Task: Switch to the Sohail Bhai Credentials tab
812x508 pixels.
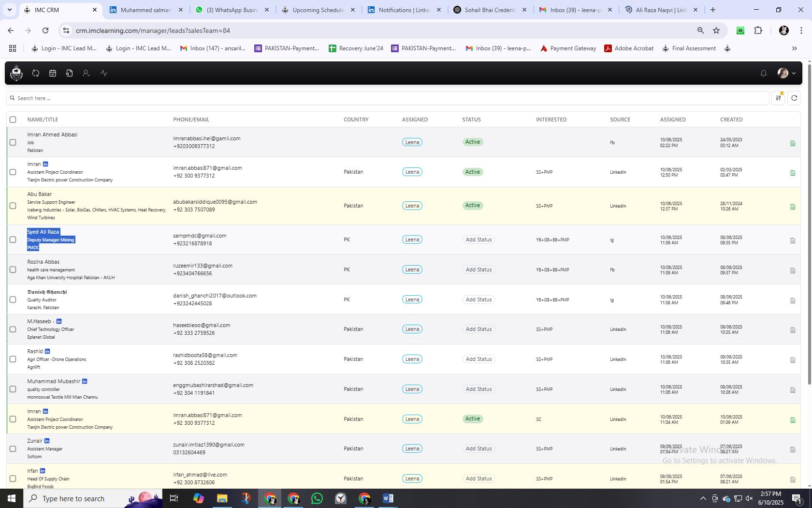Action: pos(491,10)
